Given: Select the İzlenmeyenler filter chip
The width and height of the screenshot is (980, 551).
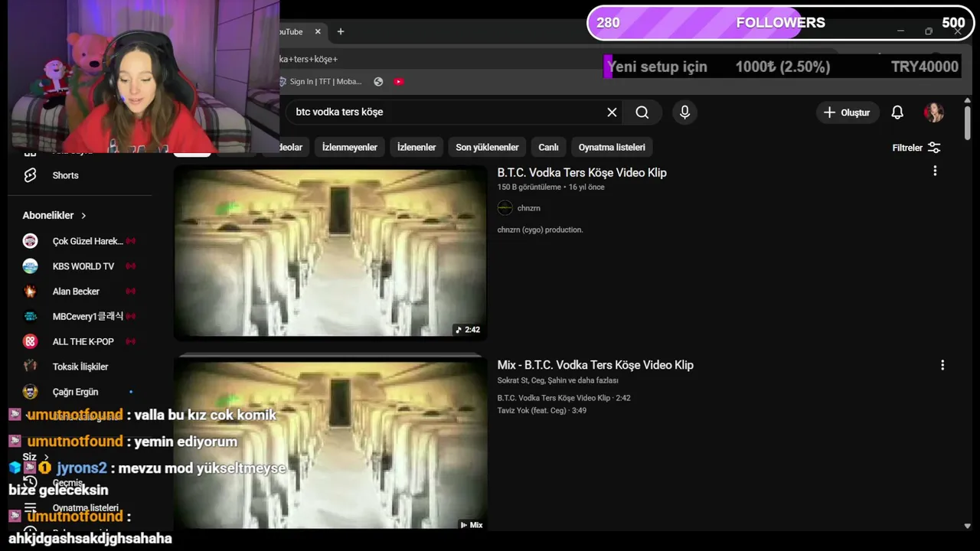Looking at the screenshot, I should [x=350, y=147].
